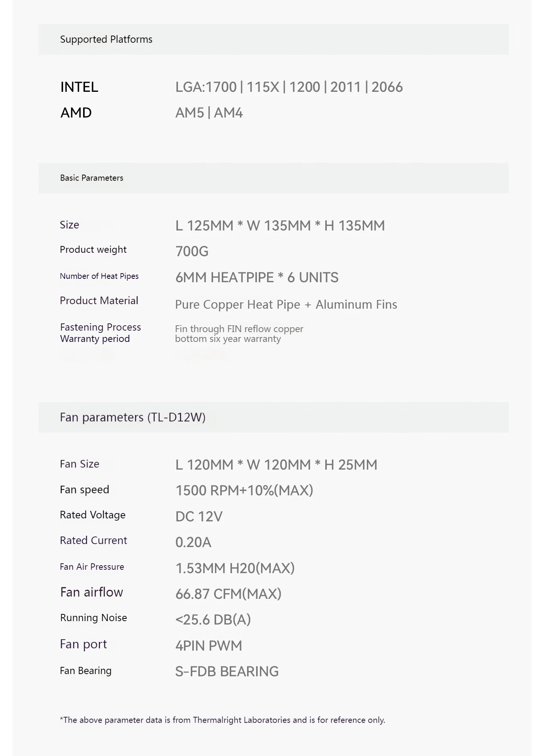The height and width of the screenshot is (756, 544).
Task: Click the Fan parameters (TL-D12W) header
Action: tap(133, 417)
